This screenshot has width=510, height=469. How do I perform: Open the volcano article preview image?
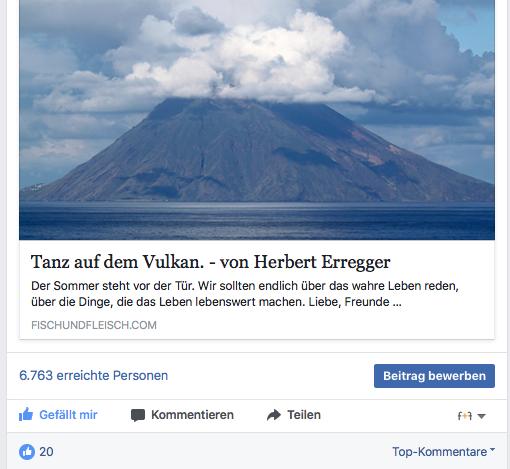257,120
